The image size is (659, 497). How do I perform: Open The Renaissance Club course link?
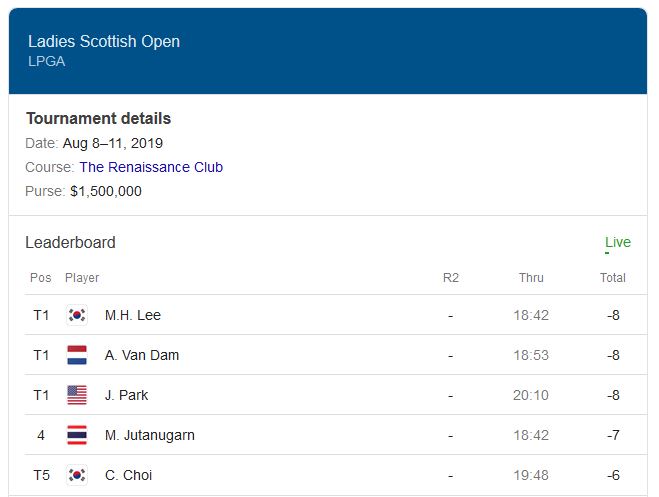[151, 167]
